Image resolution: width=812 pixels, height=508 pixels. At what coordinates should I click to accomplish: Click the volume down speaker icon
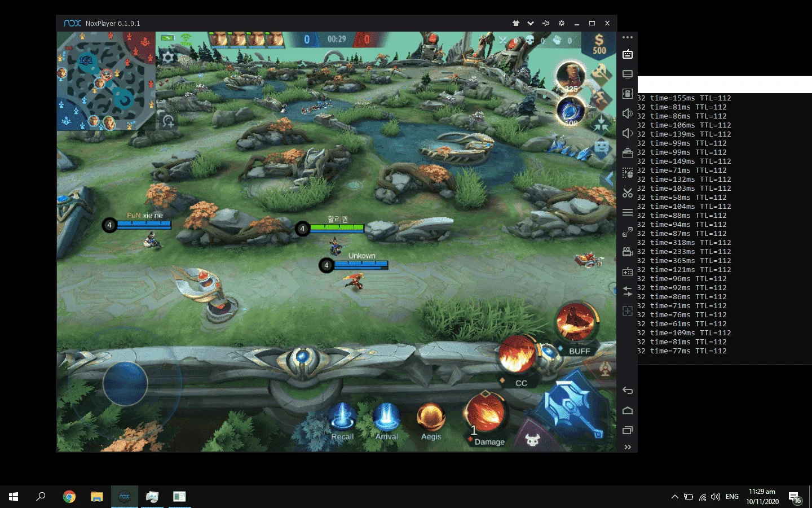click(628, 133)
